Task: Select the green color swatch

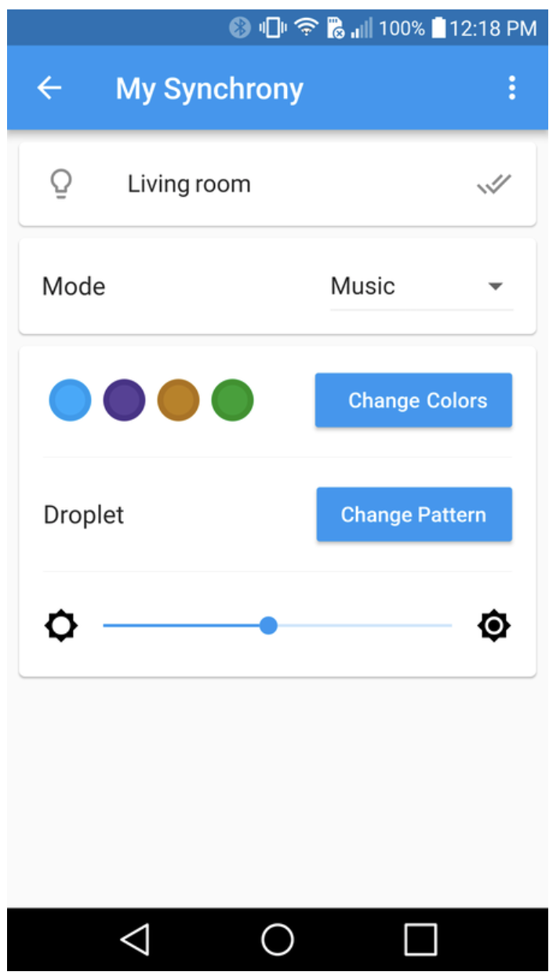Action: pyautogui.click(x=233, y=400)
